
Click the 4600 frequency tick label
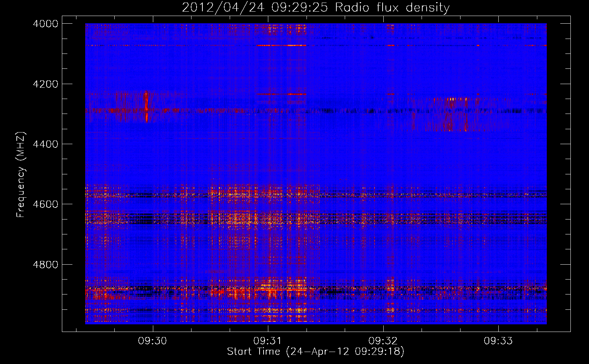(x=46, y=204)
